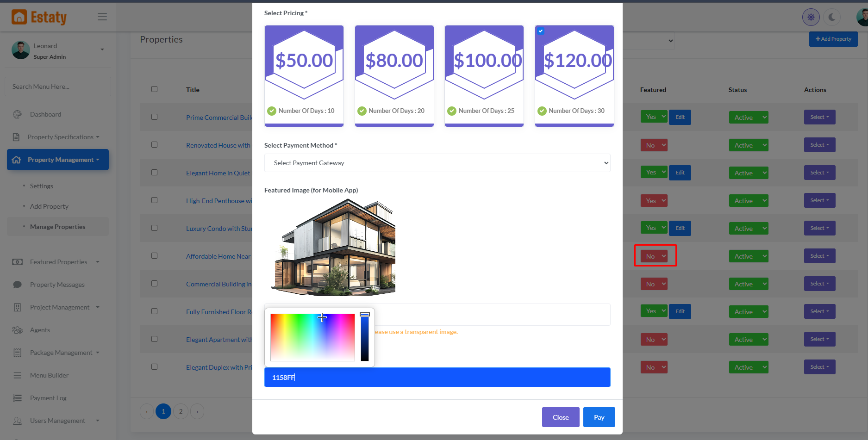868x440 pixels.
Task: Check the Prime Commercial Building row checkbox
Action: pyautogui.click(x=155, y=117)
